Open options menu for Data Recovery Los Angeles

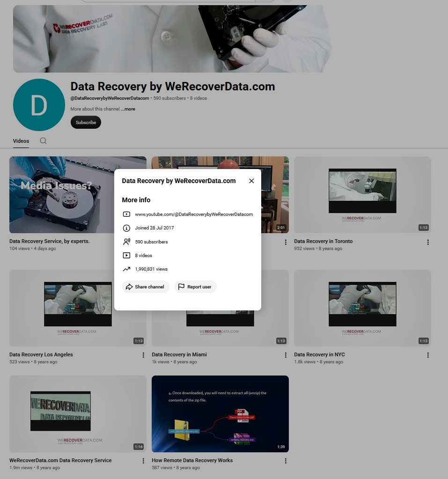[x=143, y=355]
